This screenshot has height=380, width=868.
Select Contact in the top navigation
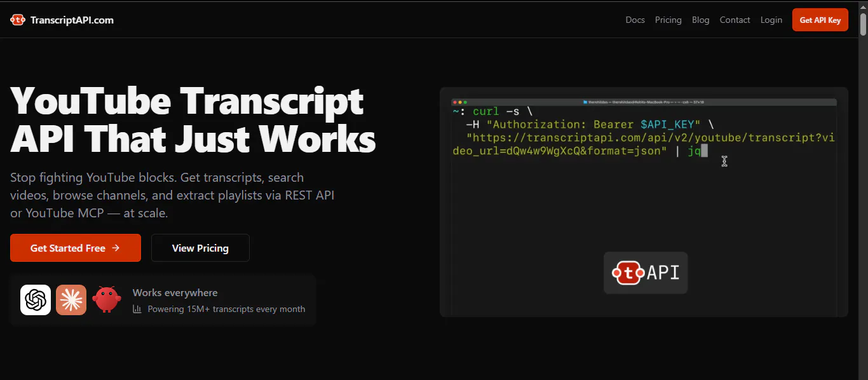[x=735, y=20]
